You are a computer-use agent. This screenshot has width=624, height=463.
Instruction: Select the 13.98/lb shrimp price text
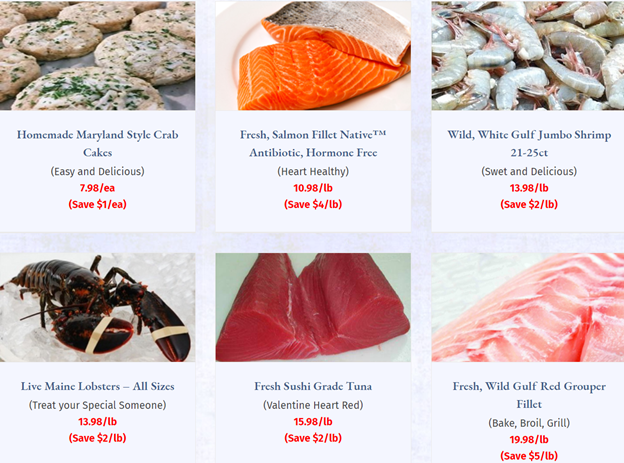529,188
